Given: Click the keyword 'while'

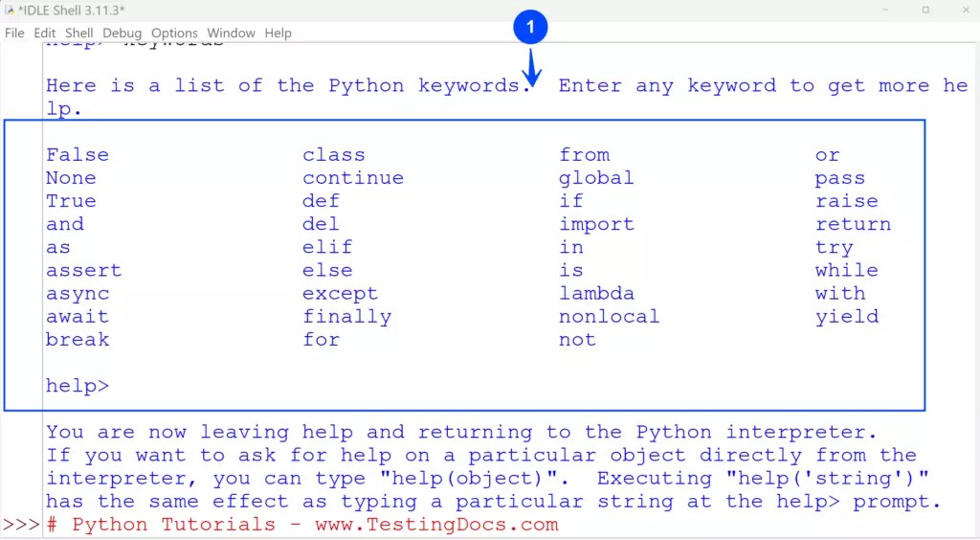Looking at the screenshot, I should pos(847,271).
